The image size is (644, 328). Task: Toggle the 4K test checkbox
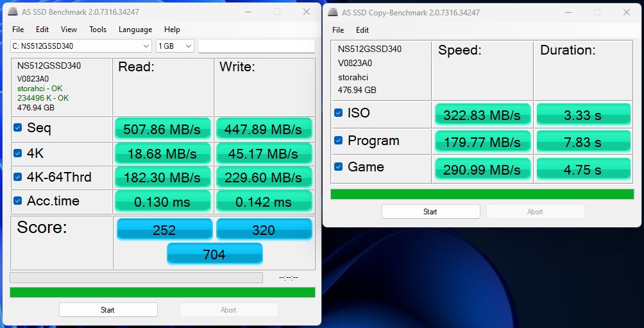point(18,153)
